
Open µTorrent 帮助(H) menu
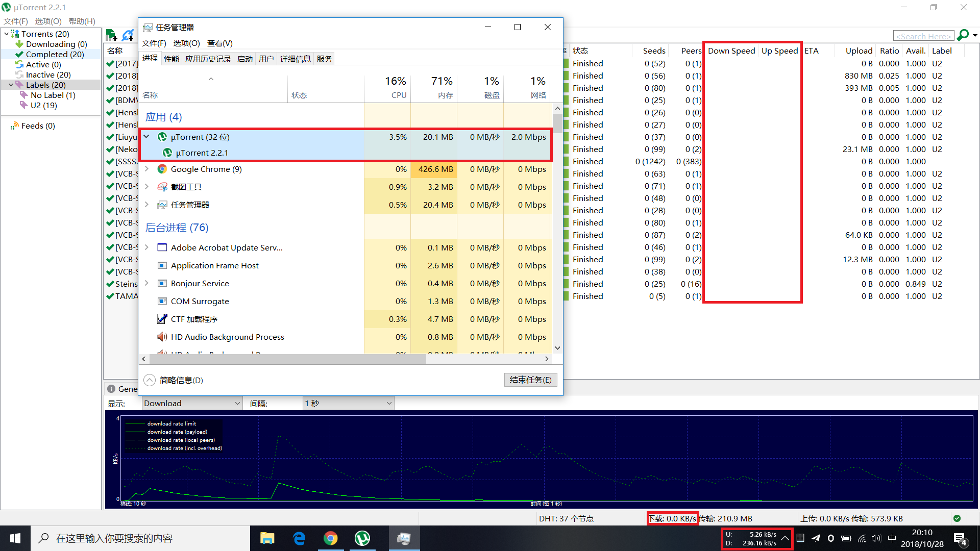(x=82, y=21)
